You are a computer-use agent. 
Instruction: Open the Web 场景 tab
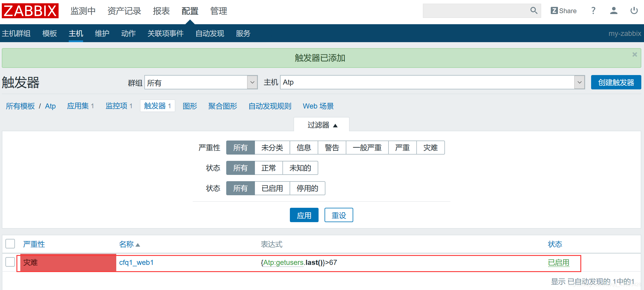(x=318, y=106)
